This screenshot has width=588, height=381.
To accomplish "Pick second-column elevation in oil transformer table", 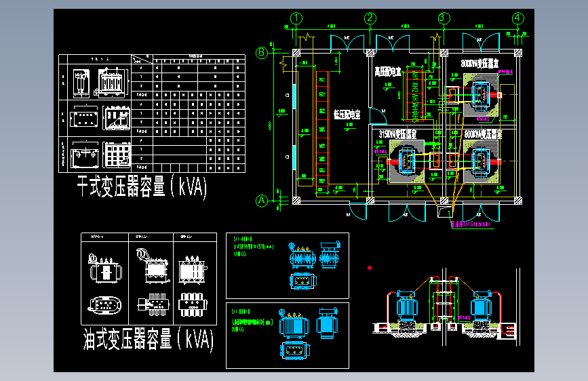I will [x=153, y=266].
